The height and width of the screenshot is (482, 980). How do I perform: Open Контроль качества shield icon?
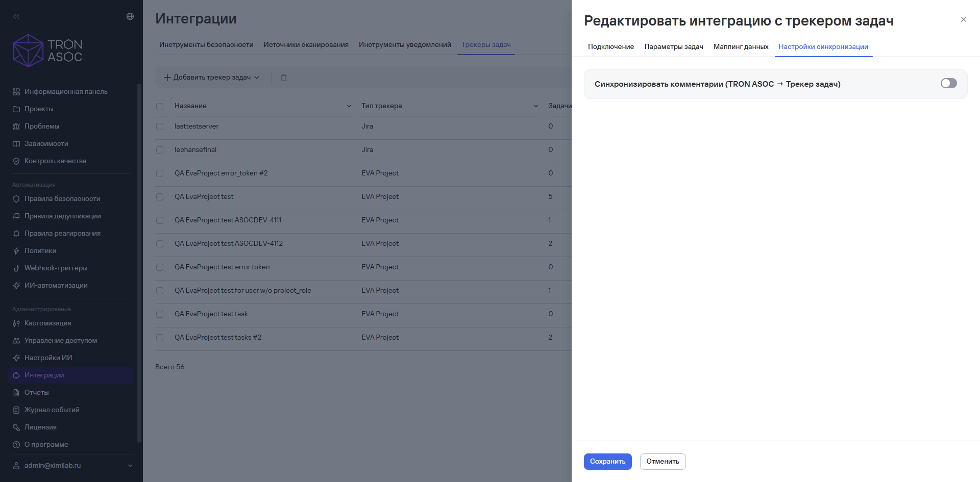(16, 161)
